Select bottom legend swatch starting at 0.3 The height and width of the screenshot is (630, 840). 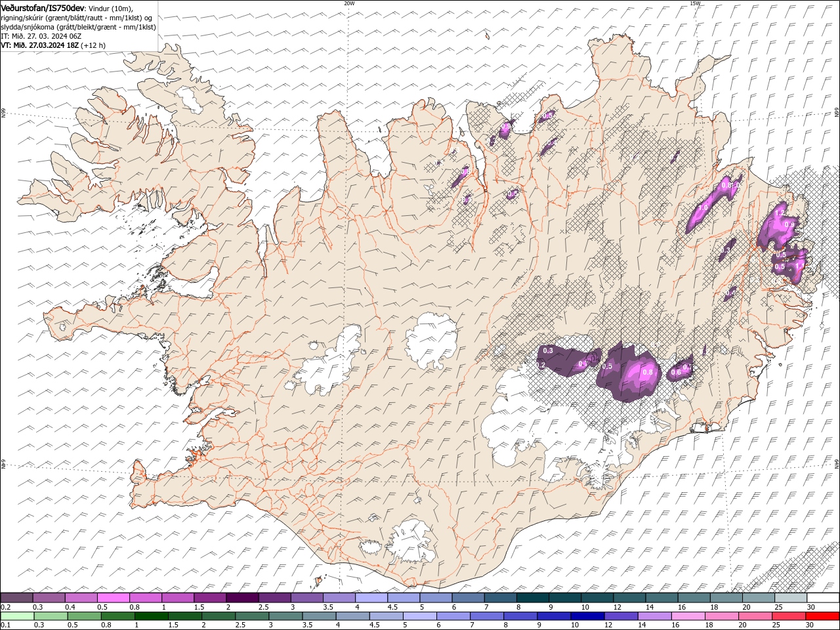coord(51,616)
